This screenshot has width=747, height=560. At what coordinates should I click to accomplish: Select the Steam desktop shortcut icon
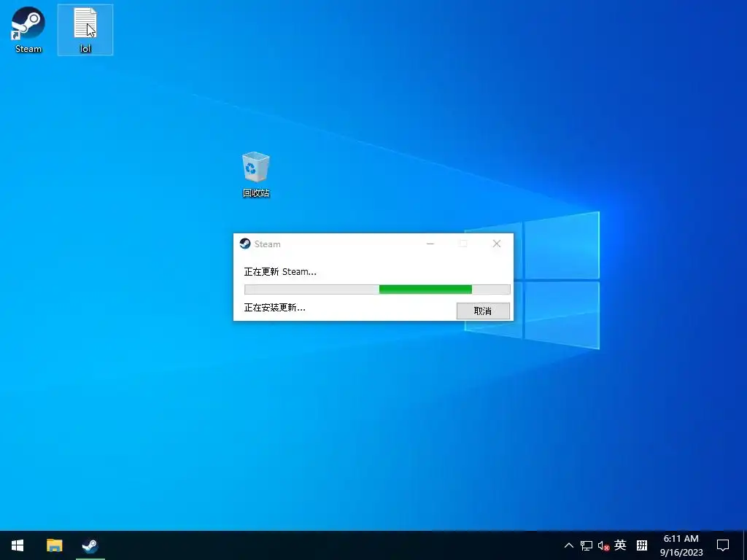28,29
